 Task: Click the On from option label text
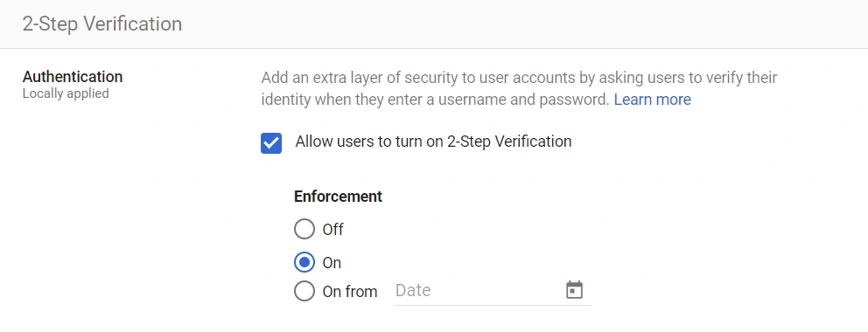(350, 291)
